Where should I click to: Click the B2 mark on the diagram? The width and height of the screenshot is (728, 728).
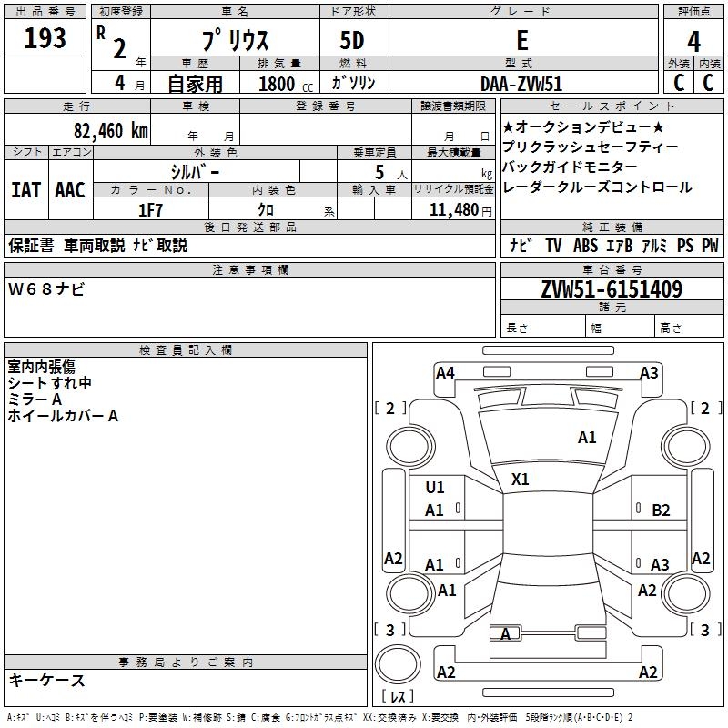point(661,511)
